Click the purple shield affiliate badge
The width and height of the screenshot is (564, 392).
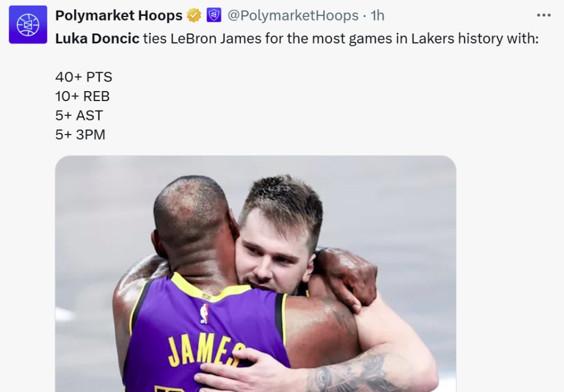(x=214, y=15)
